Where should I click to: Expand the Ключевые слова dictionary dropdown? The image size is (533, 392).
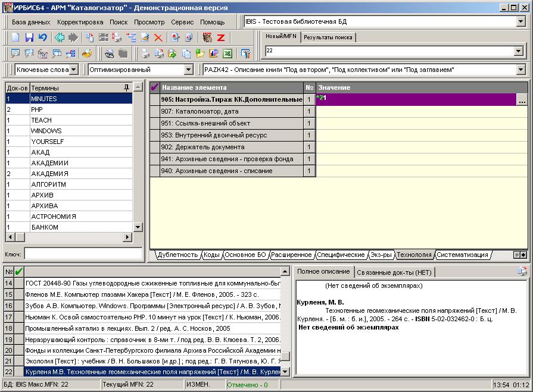point(73,70)
